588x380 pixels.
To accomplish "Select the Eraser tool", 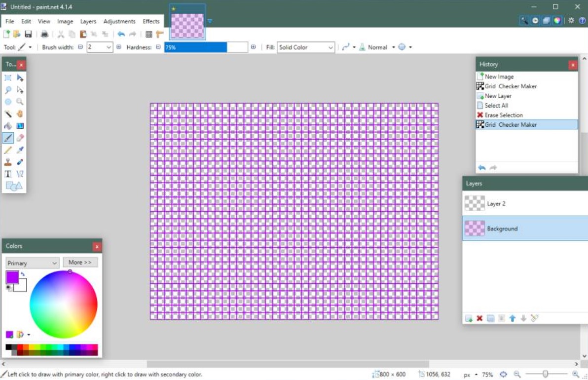I will [20, 138].
